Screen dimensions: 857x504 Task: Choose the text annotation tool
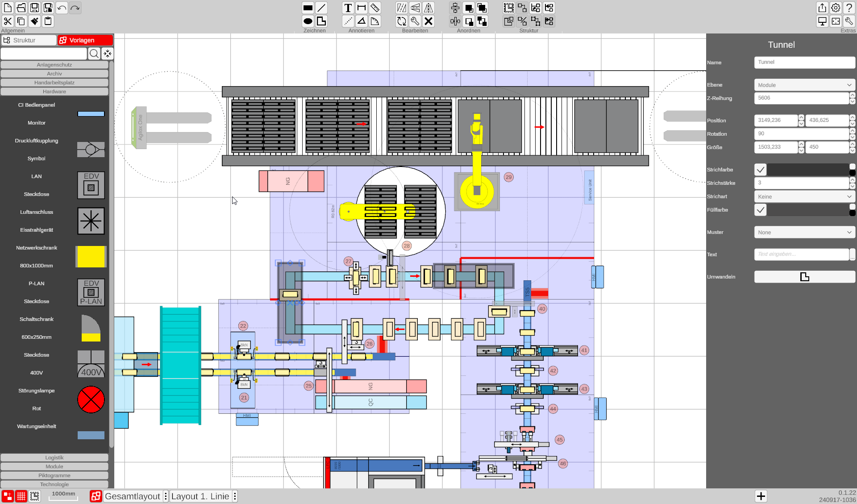(348, 8)
